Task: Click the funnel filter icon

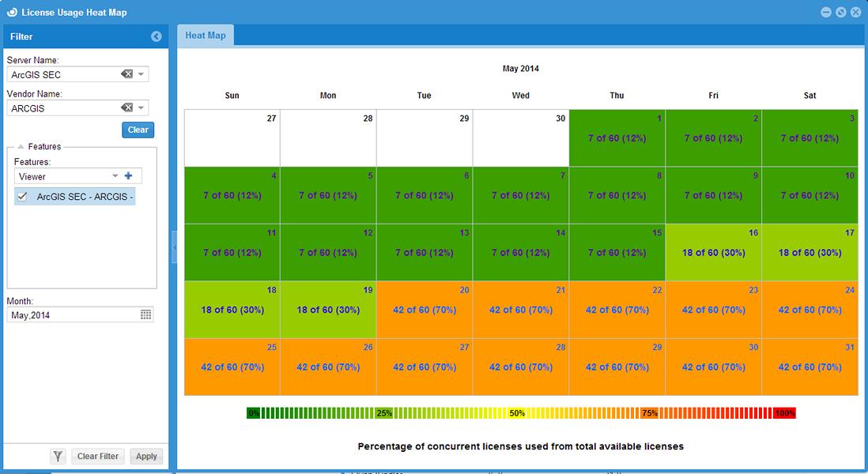Action: pos(58,457)
